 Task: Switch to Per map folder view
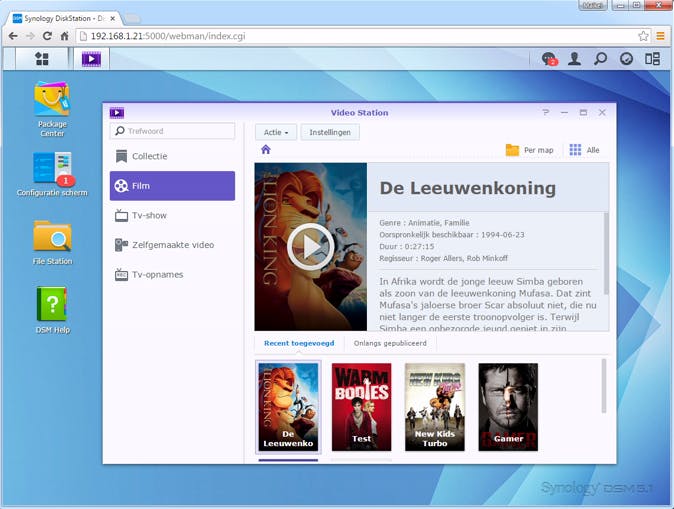coord(529,150)
